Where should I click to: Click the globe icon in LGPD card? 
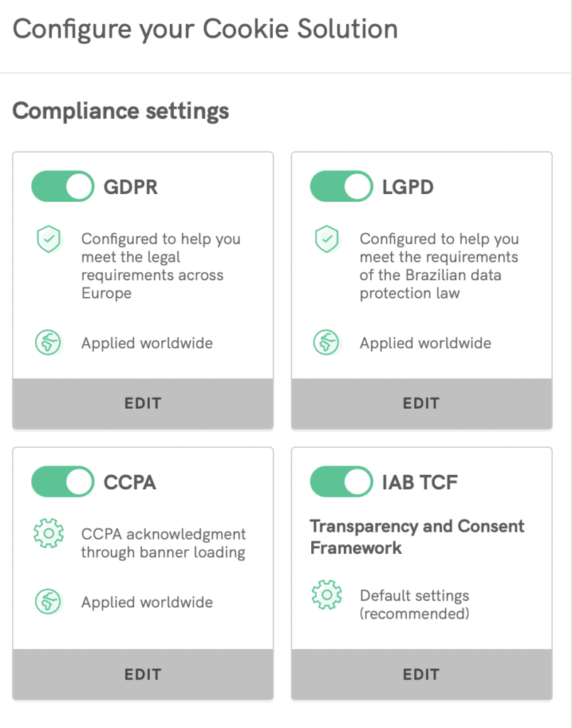click(x=327, y=343)
